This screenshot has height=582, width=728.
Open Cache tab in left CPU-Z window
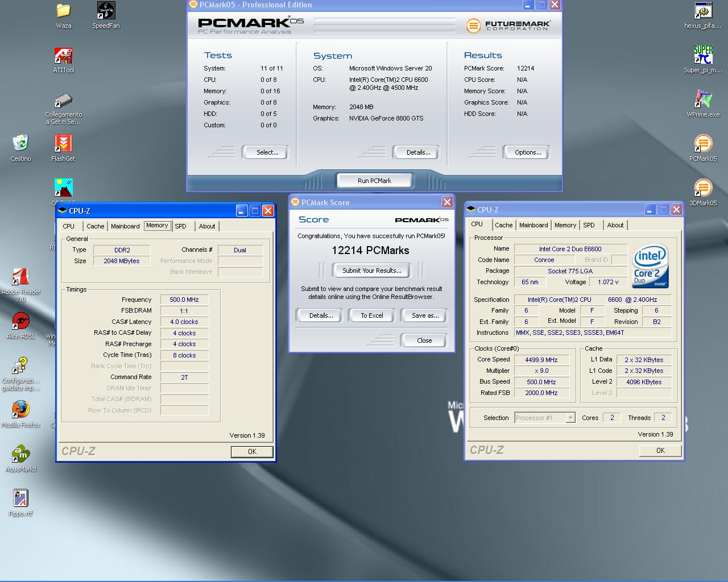[95, 226]
